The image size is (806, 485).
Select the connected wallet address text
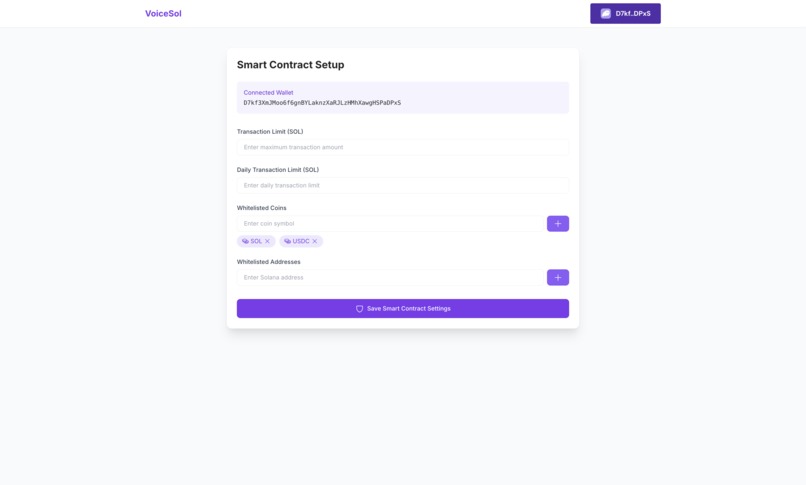tap(322, 103)
